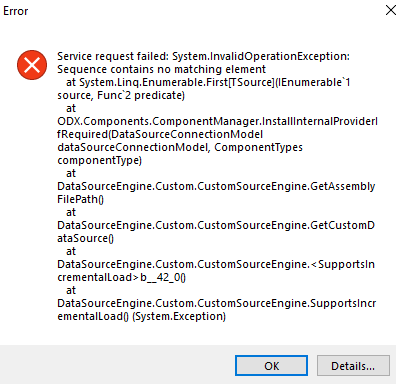Click the red error cross icon
Image resolution: width=396 pixels, height=384 pixels.
click(32, 65)
